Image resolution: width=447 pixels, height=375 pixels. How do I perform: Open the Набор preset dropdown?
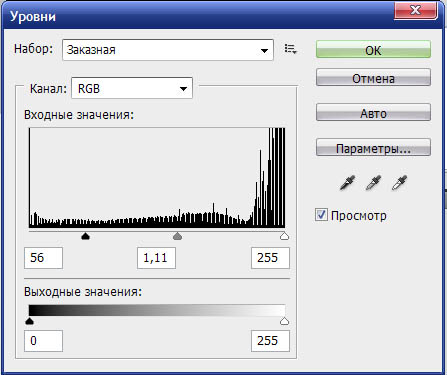click(x=168, y=50)
